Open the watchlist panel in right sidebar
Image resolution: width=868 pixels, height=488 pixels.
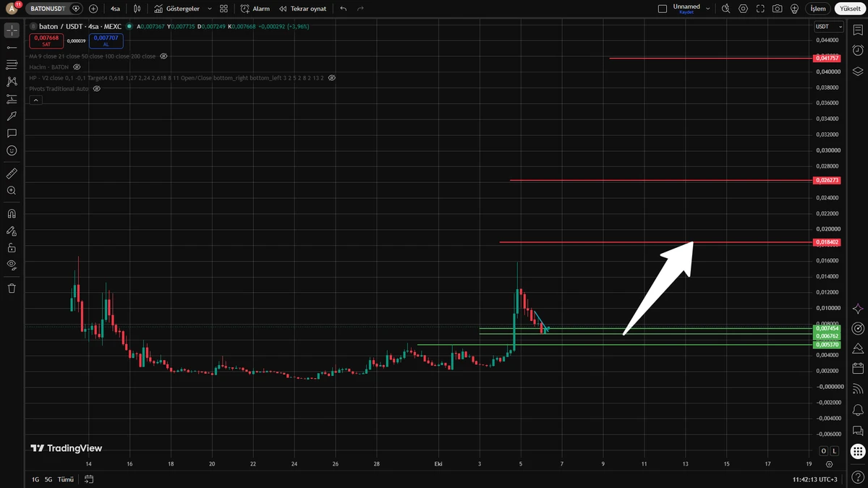point(858,30)
